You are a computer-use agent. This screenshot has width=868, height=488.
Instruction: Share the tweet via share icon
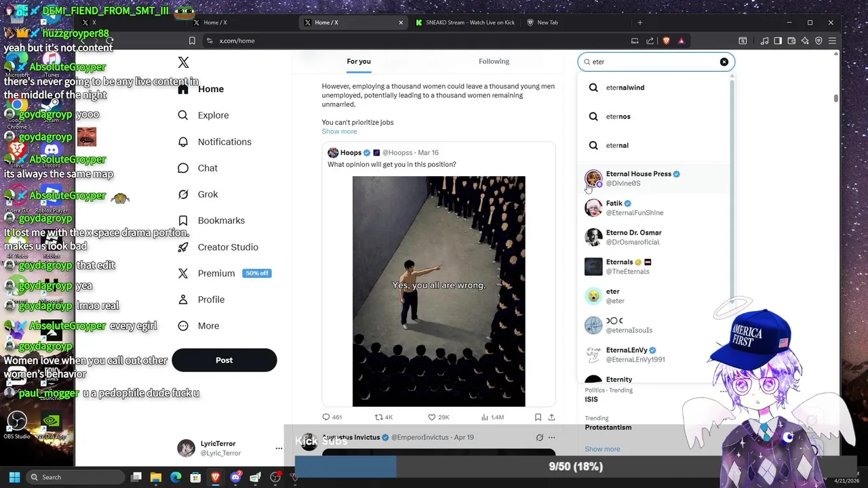pos(551,418)
